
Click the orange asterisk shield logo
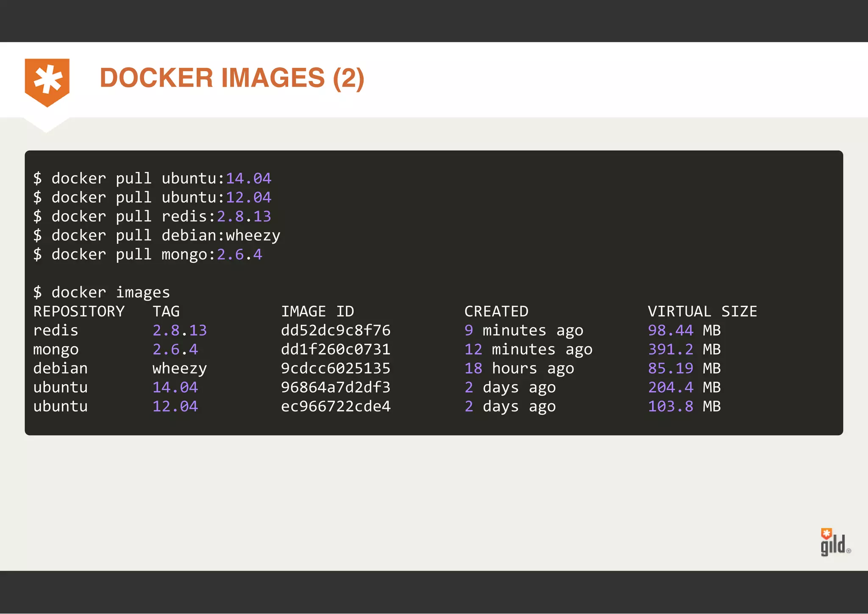pos(47,82)
